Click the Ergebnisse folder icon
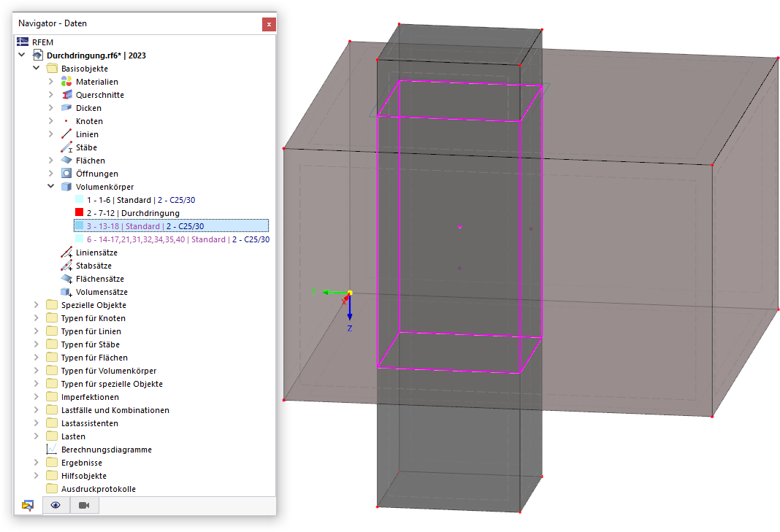 coord(52,463)
